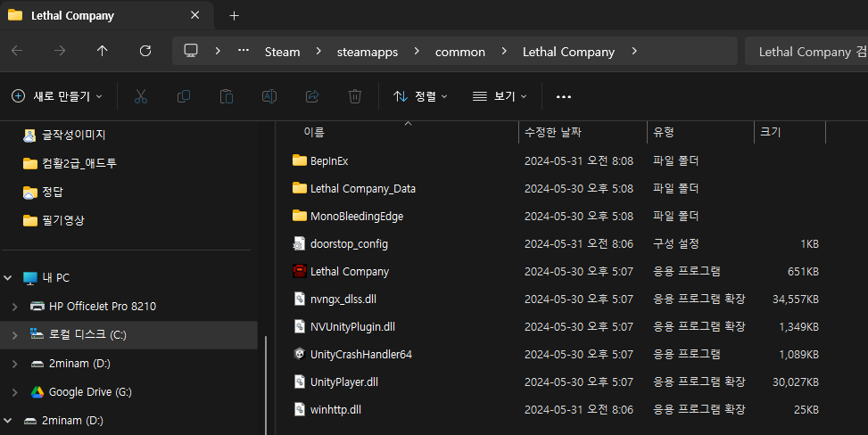
Task: Select the MonoBleedingEdge folder icon
Action: click(x=300, y=216)
